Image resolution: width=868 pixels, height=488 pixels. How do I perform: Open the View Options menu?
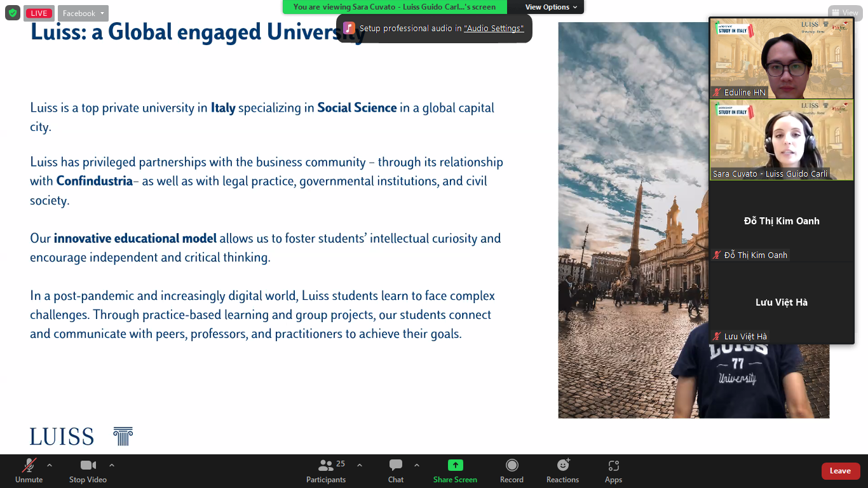tap(551, 7)
